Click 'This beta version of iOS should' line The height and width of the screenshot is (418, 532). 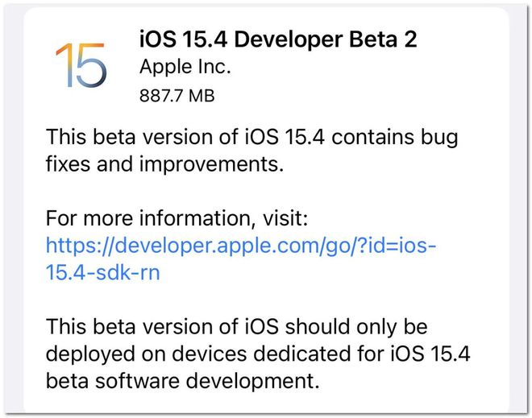click(x=236, y=326)
